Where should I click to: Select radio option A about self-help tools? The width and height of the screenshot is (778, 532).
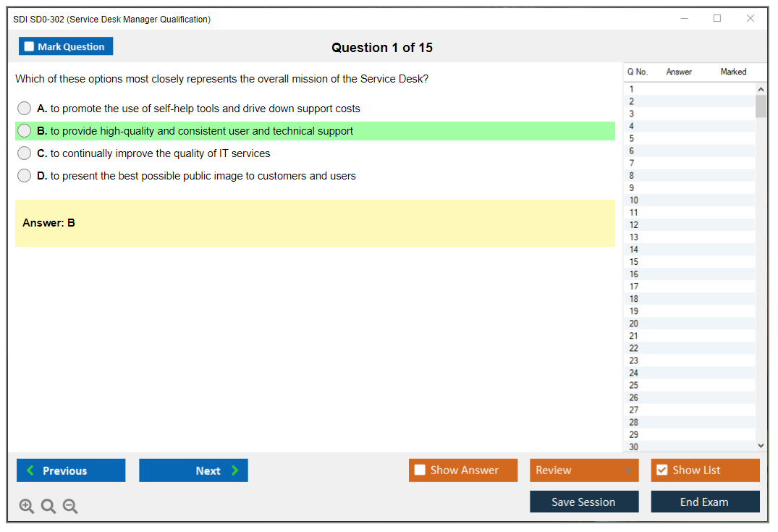(25, 109)
